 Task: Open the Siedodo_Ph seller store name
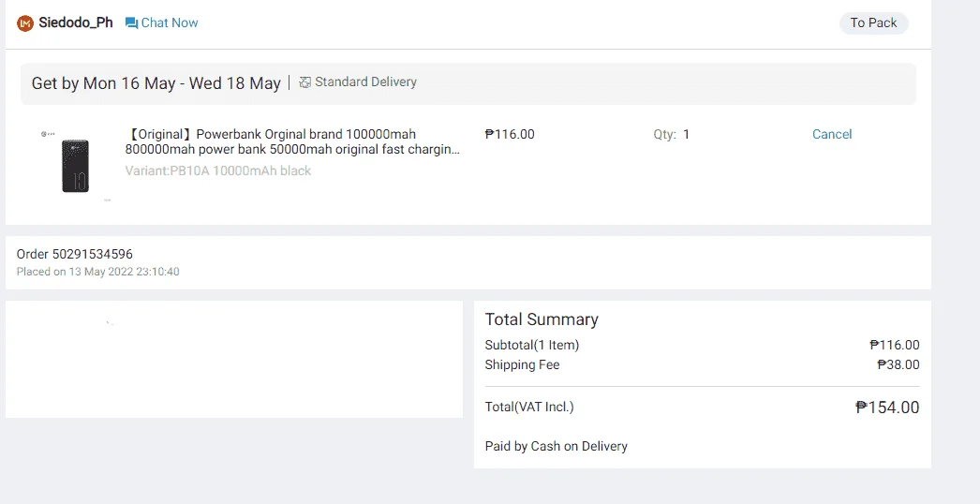coord(76,22)
